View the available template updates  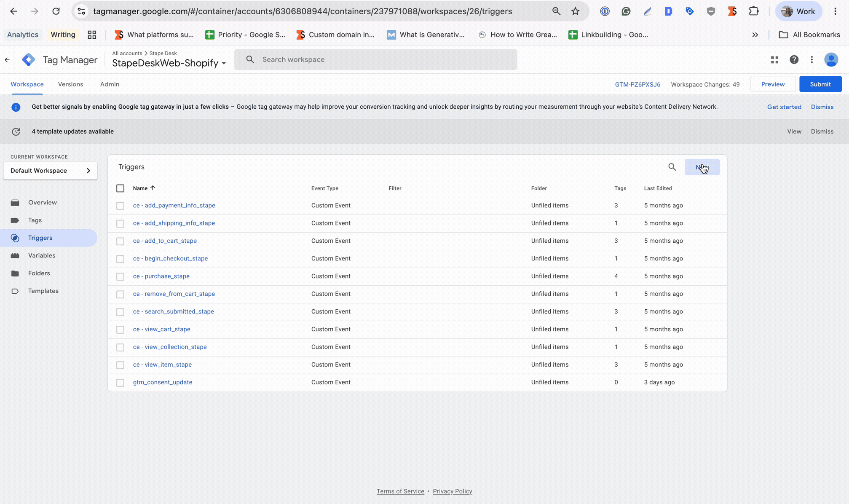click(794, 131)
